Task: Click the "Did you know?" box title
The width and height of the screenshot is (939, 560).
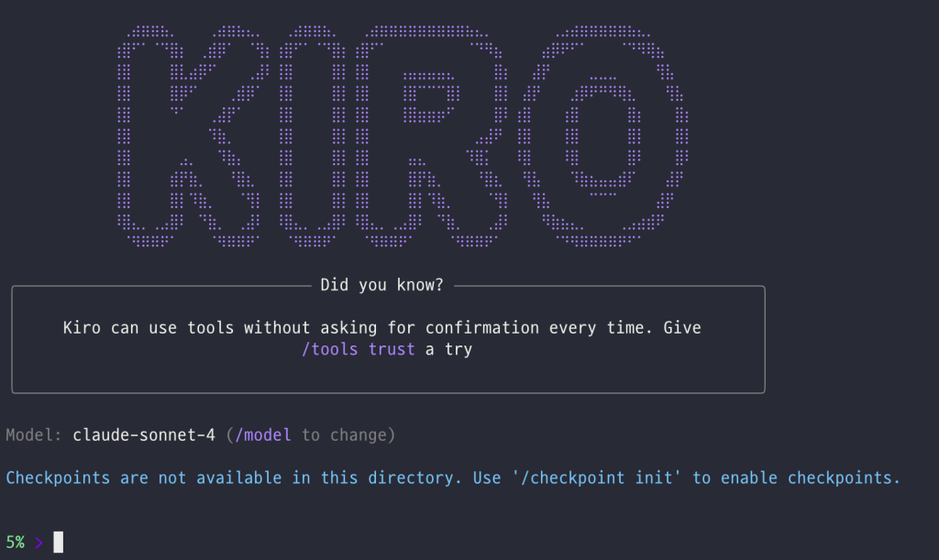Action: 381,285
